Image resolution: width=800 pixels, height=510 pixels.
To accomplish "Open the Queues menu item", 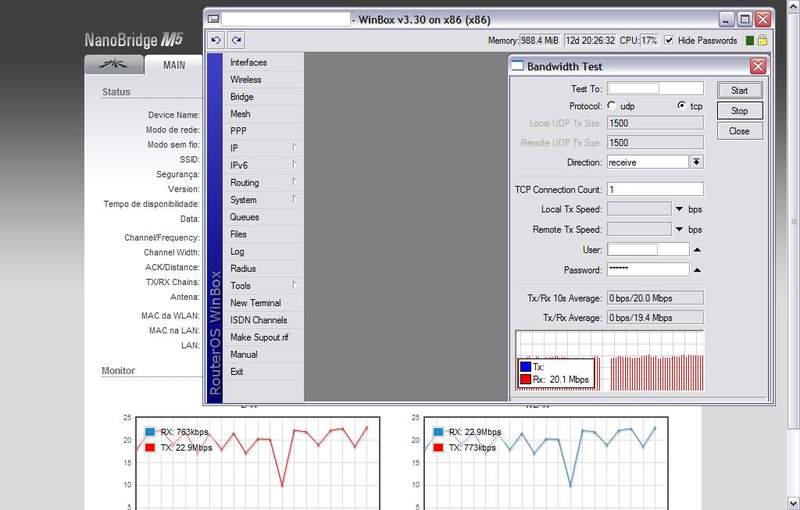I will tap(263, 217).
